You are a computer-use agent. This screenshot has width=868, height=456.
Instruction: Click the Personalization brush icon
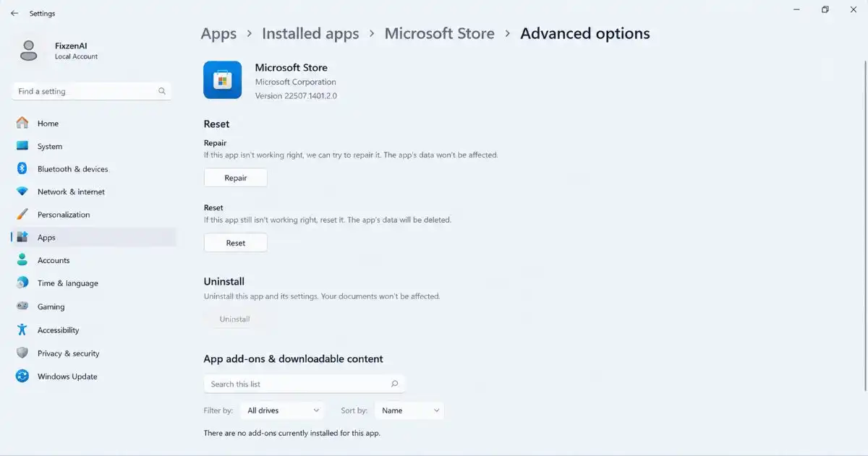click(x=22, y=215)
